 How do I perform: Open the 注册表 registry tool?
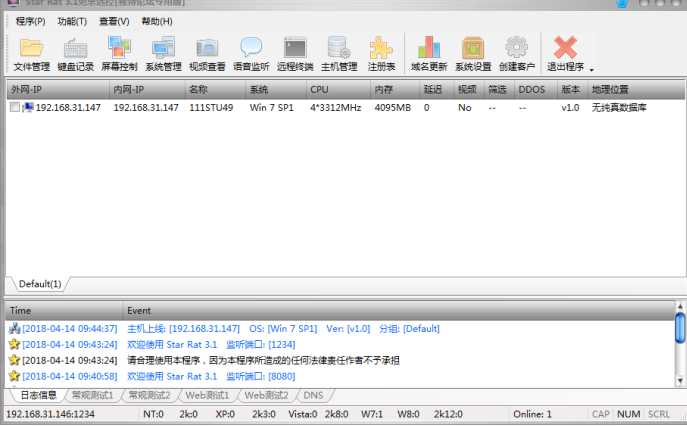point(381,54)
